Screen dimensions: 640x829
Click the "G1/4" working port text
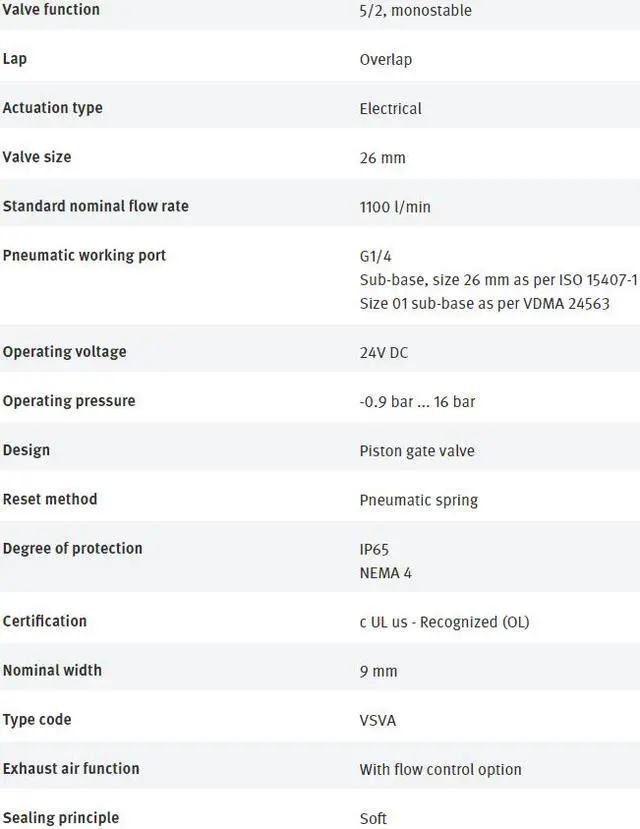(375, 256)
